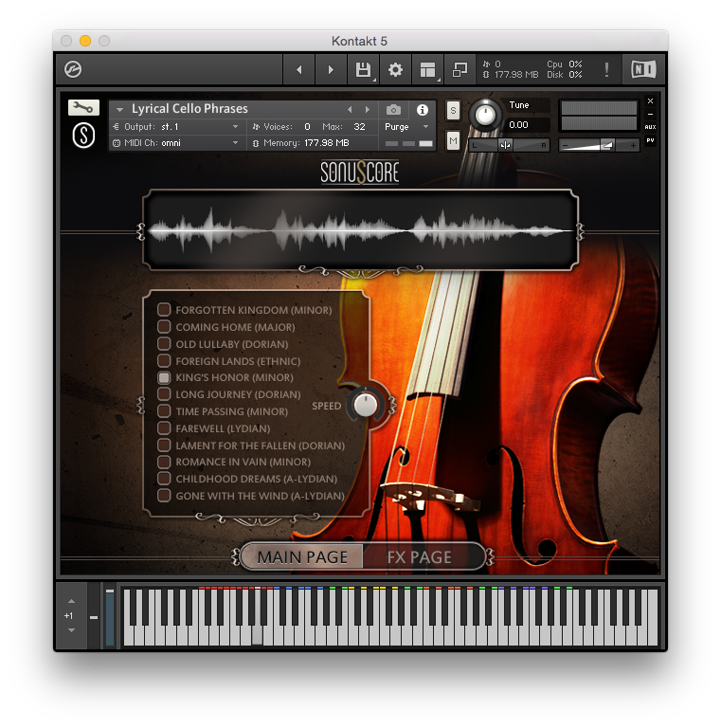The width and height of the screenshot is (721, 728).
Task: Shift keyboard octave down with the down arrow
Action: (71, 630)
